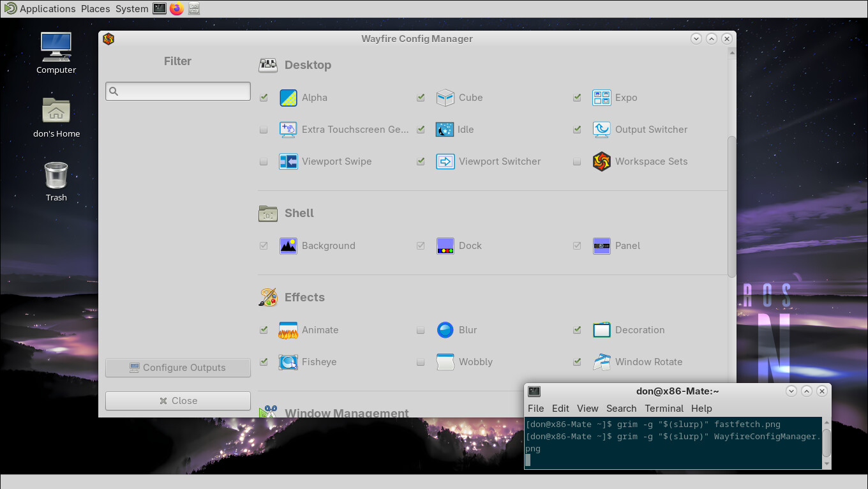
Task: Open the Dock plugin icon
Action: [445, 246]
